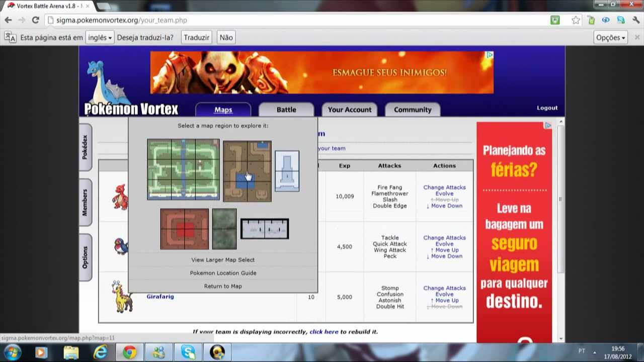Viewport: 644px width, 362px height.
Task: Click the AdChoices icon on top banner
Action: (x=490, y=55)
